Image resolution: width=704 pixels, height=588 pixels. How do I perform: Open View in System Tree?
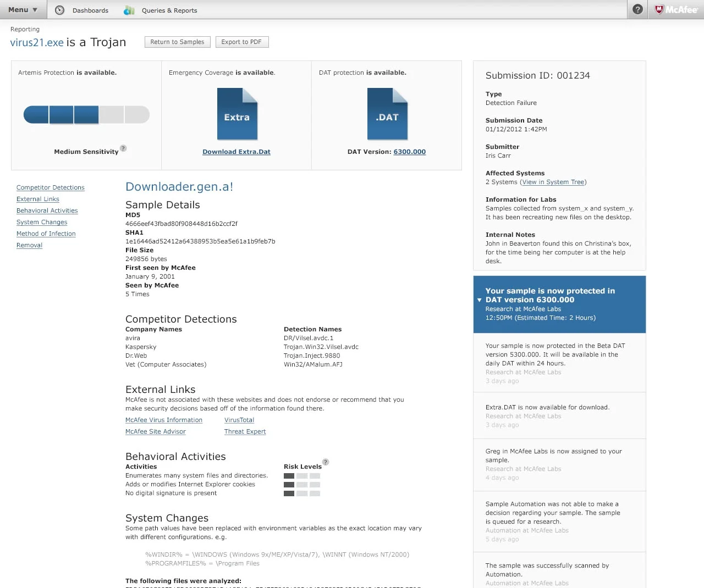point(553,182)
